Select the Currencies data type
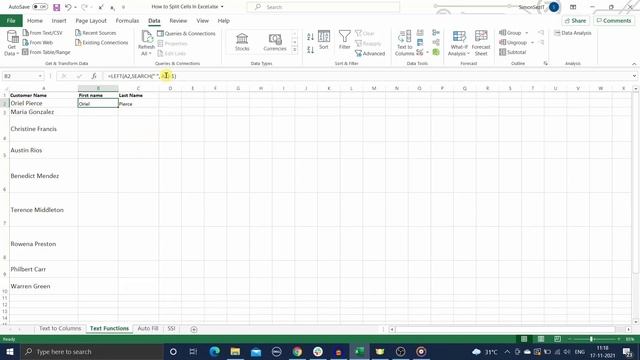 click(x=275, y=42)
